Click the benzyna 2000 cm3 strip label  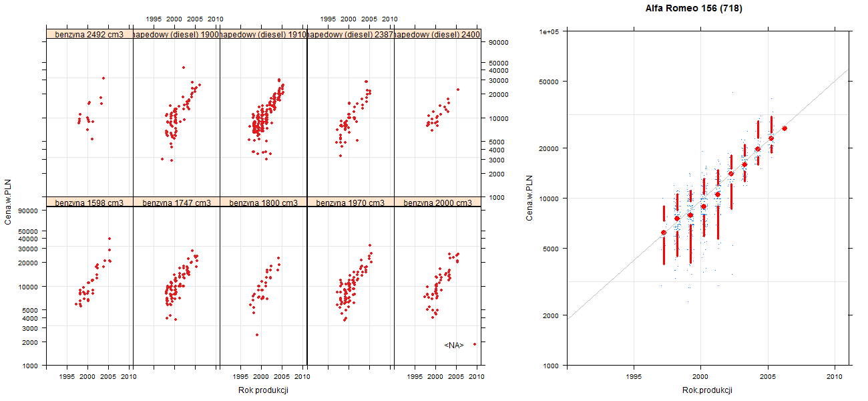click(x=437, y=202)
